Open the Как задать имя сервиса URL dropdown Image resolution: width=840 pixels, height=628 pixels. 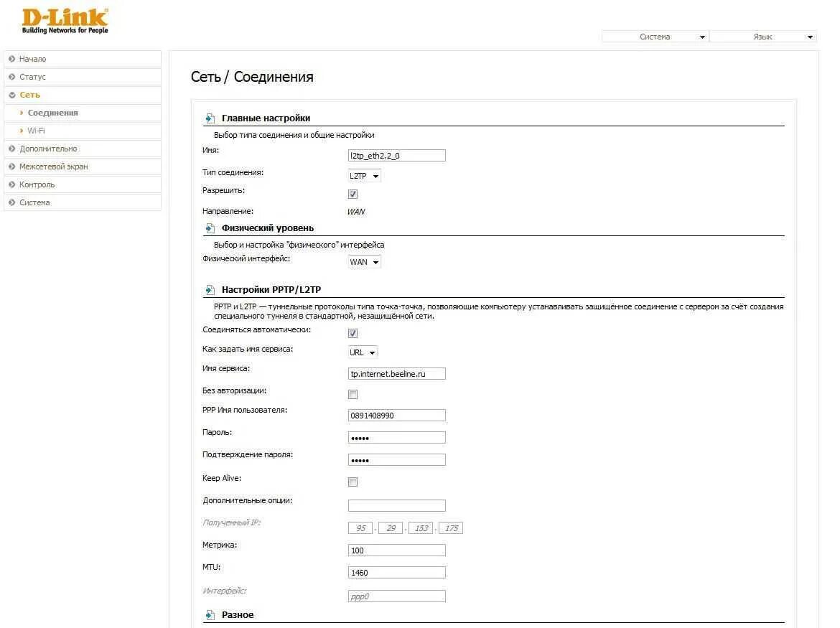363,352
